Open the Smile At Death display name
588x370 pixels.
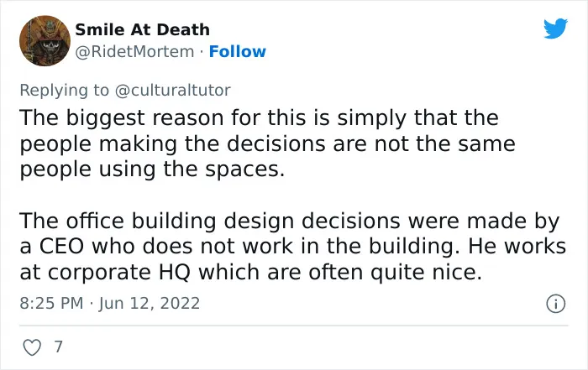click(142, 30)
